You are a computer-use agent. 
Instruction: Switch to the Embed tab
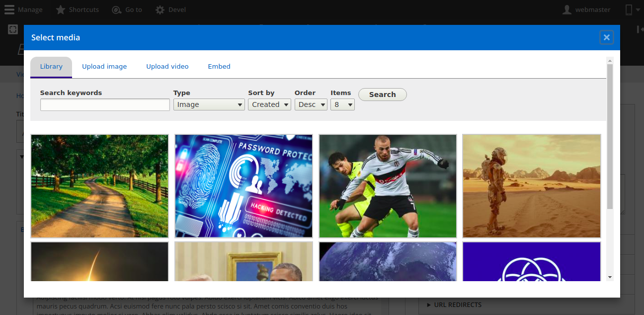(x=219, y=67)
